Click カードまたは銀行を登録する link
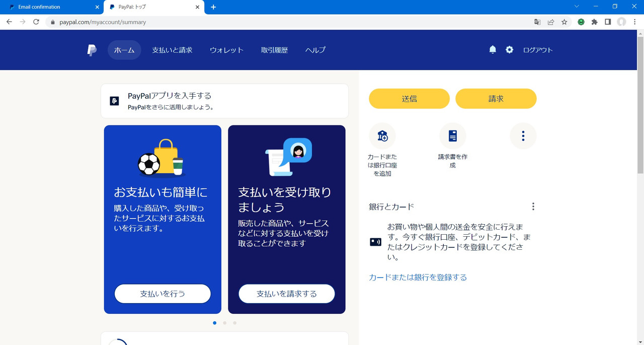 click(418, 278)
